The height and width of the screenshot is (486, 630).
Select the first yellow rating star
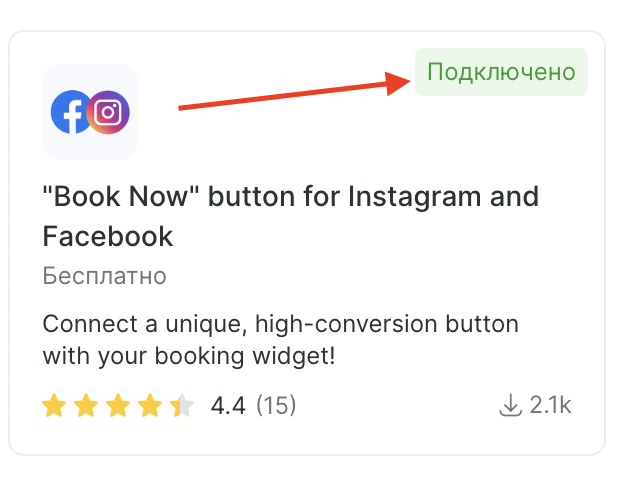[54, 405]
